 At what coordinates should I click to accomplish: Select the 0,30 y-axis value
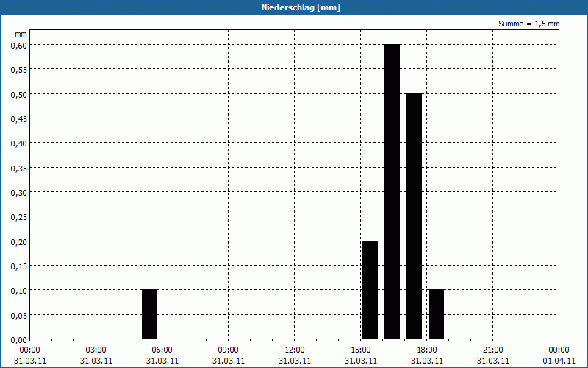(x=19, y=192)
